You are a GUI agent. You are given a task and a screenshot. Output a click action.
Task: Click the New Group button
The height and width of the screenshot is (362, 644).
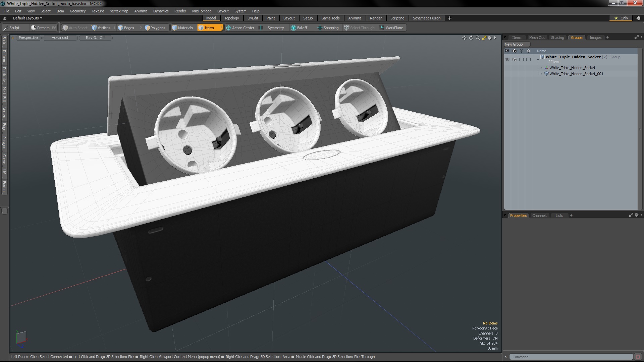(x=517, y=44)
